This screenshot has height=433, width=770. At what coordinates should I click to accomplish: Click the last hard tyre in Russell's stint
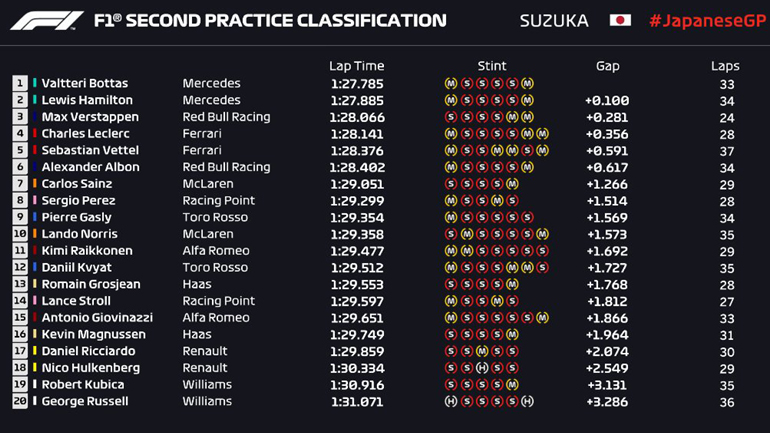(x=528, y=402)
